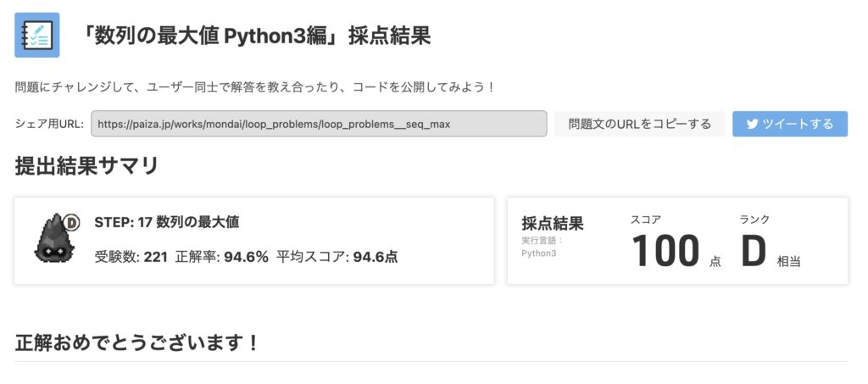The width and height of the screenshot is (868, 384).
Task: Click the Twitter bird icon
Action: [753, 124]
